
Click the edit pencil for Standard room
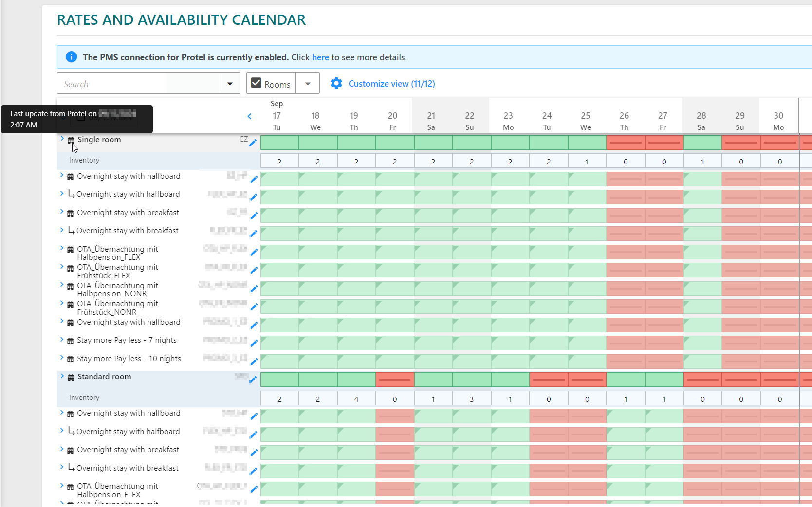click(x=253, y=380)
